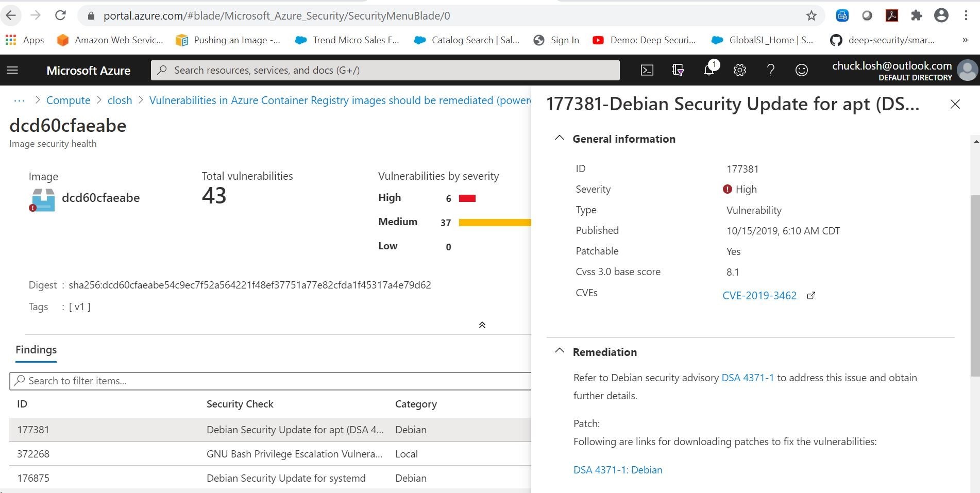This screenshot has height=493, width=980.
Task: Open Vulnerabilities in Azure Container Registry breadcrumb
Action: pos(340,100)
